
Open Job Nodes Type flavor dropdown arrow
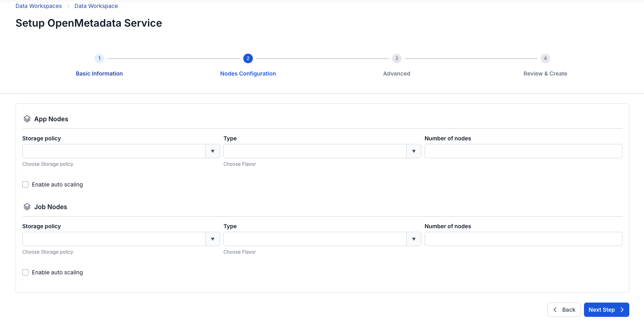(414, 239)
